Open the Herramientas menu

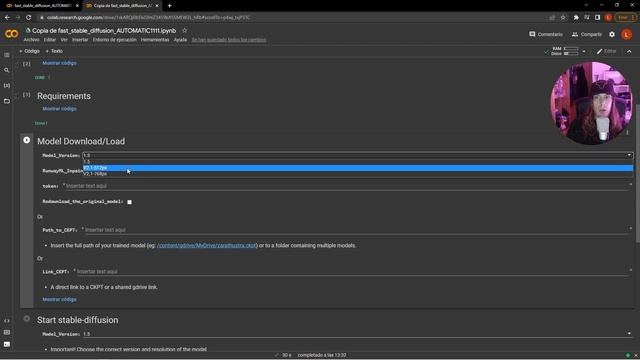155,40
